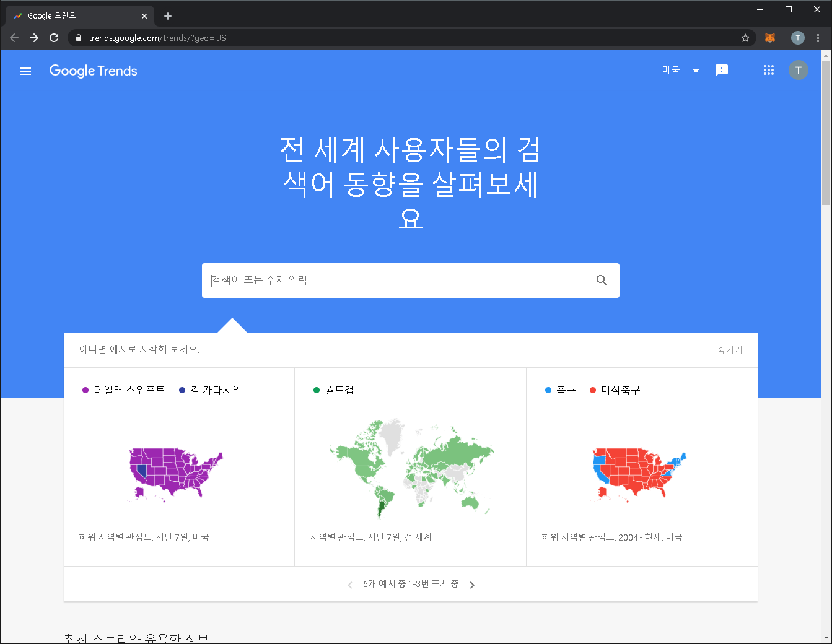Click the 축구 label
This screenshot has height=644, width=832.
click(566, 390)
